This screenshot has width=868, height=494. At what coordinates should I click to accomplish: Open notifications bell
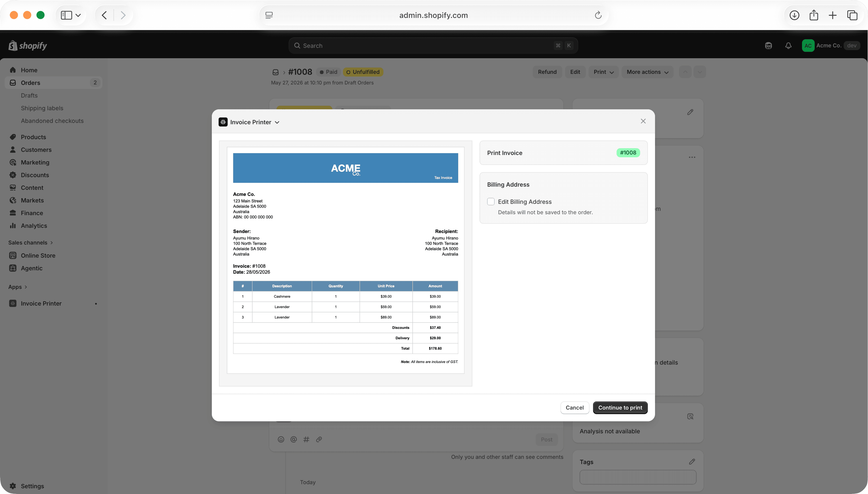pyautogui.click(x=788, y=45)
